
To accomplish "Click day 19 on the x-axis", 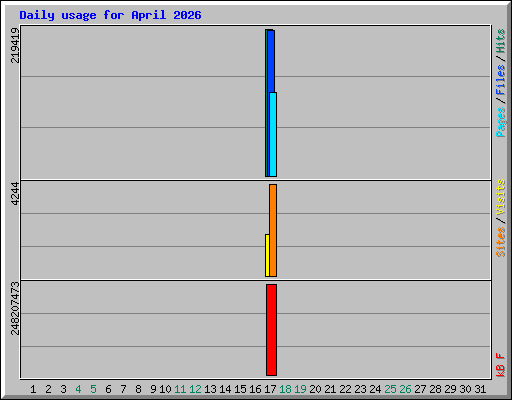I will [x=300, y=389].
